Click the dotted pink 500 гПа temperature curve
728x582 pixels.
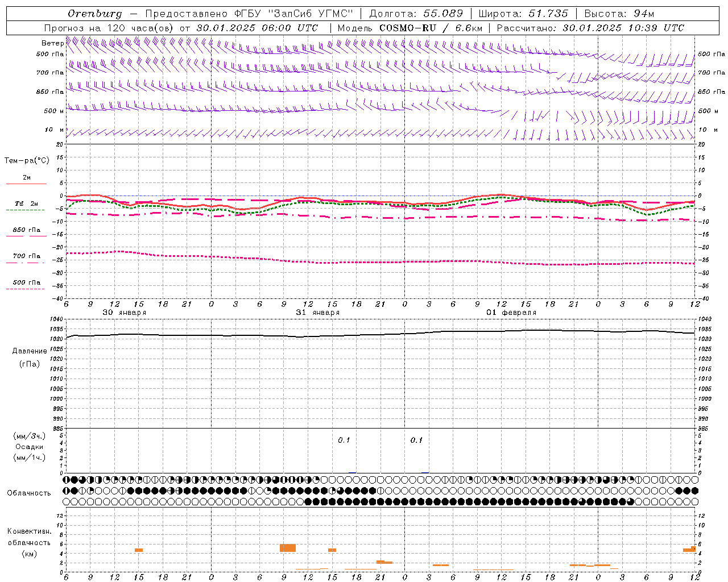click(381, 261)
